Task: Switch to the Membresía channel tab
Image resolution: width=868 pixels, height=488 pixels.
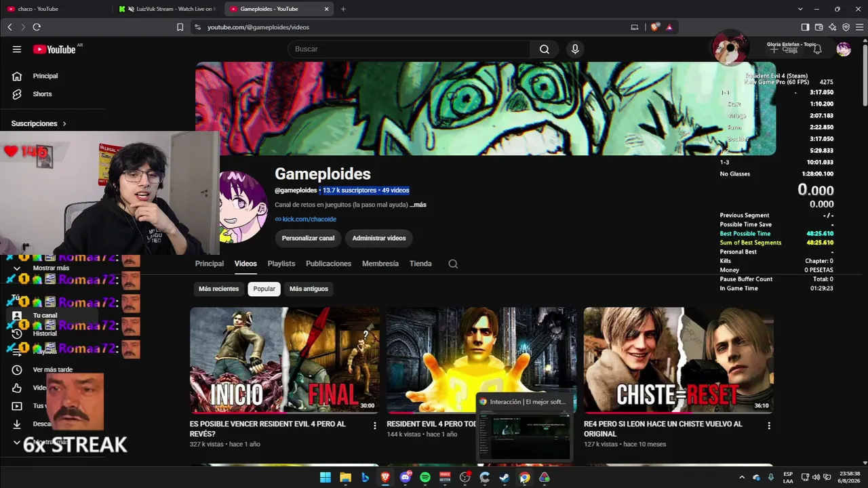Action: coord(380,264)
